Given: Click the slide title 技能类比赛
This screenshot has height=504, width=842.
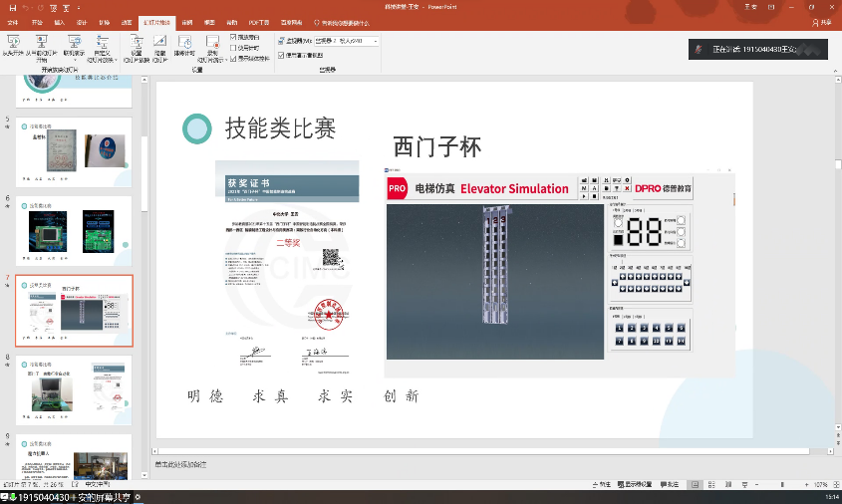Looking at the screenshot, I should 280,128.
